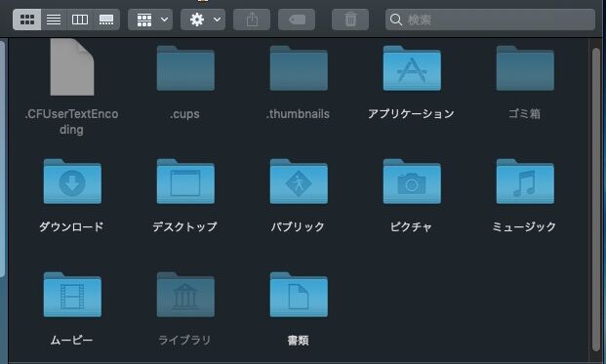This screenshot has width=606, height=364.
Task: Select the ライブラリ folder icon
Action: coord(185,295)
